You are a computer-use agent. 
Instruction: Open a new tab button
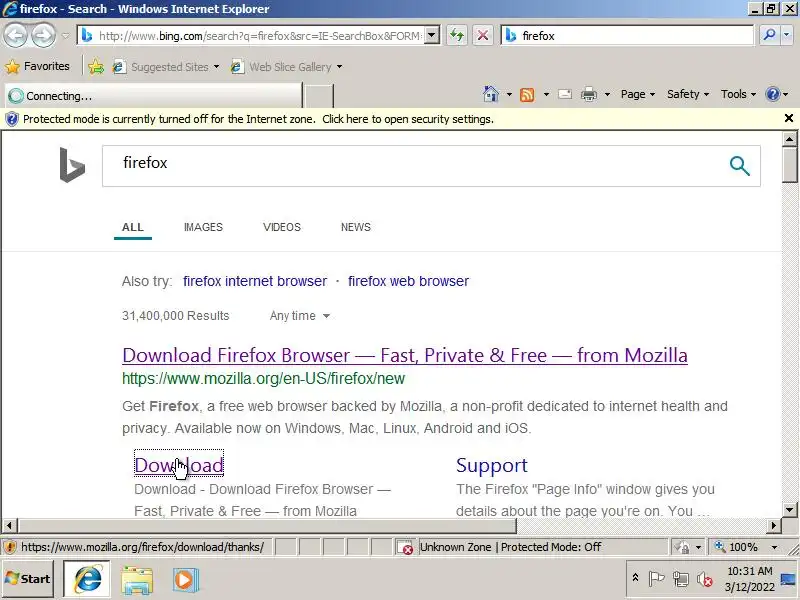coord(319,96)
